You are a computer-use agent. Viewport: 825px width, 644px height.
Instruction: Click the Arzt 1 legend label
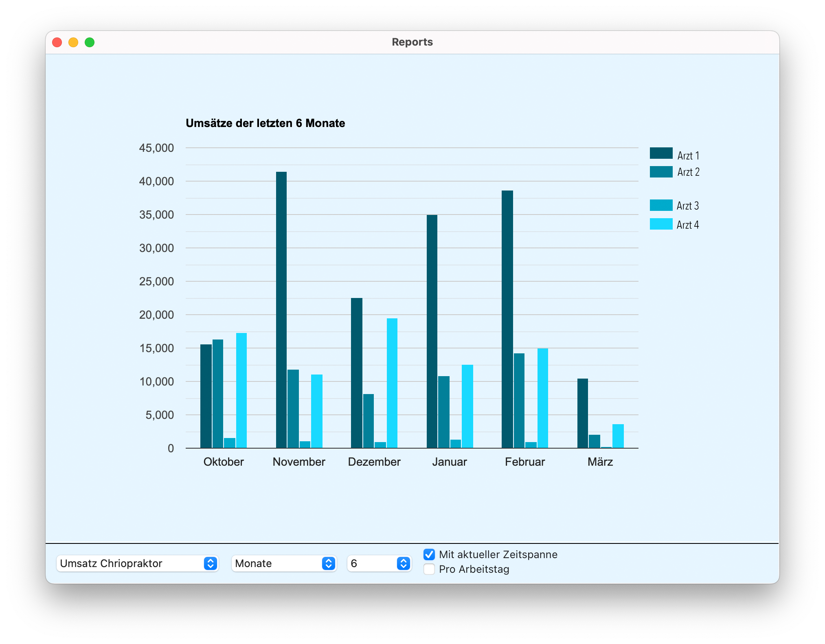[x=688, y=156]
